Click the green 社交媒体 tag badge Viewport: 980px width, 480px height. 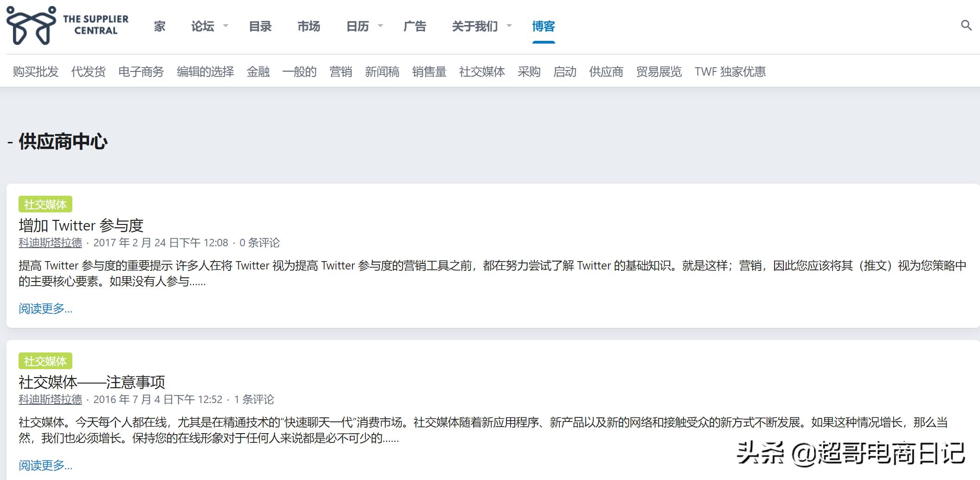[x=45, y=204]
